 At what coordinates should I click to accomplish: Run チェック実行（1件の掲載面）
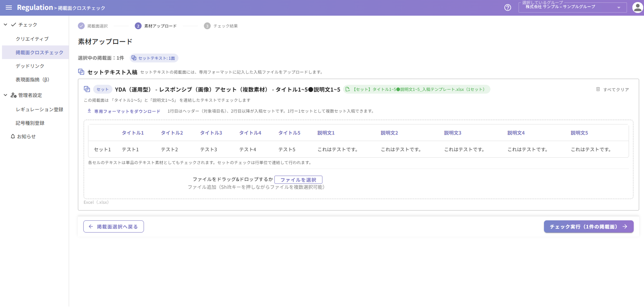(x=588, y=227)
